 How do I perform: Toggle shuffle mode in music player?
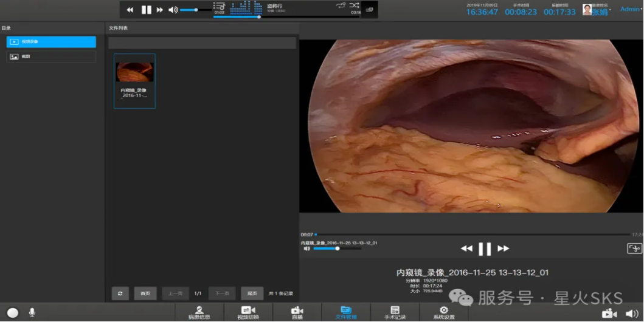point(354,5)
